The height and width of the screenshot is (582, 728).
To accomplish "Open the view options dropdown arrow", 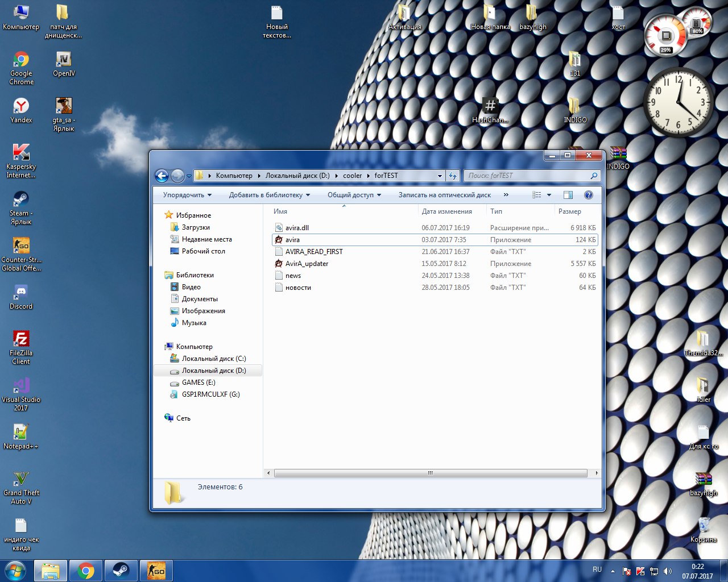I will (x=549, y=195).
